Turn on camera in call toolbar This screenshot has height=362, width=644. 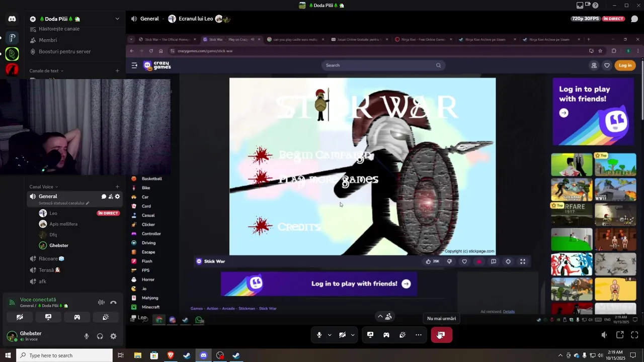(342, 335)
